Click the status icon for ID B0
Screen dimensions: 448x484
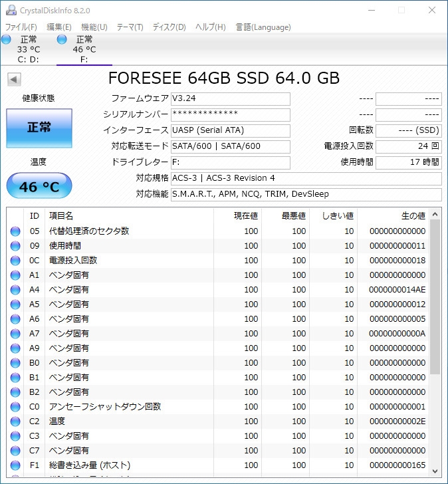coord(15,363)
